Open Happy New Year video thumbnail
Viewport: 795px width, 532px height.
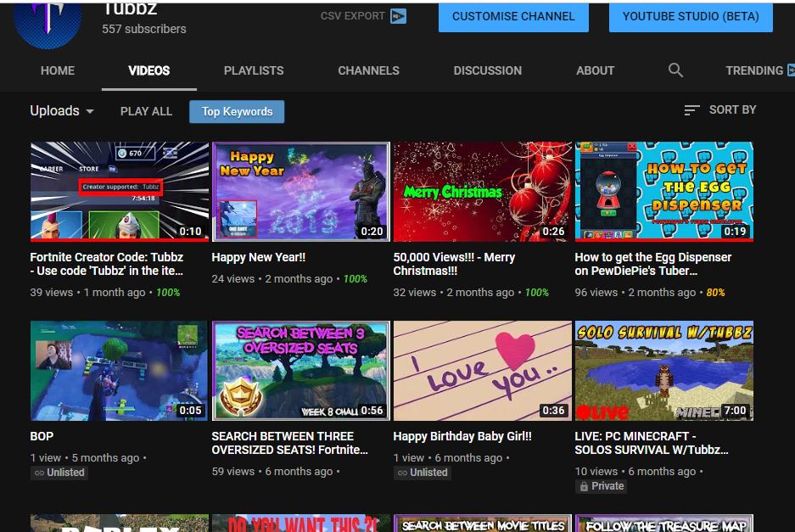click(x=300, y=191)
